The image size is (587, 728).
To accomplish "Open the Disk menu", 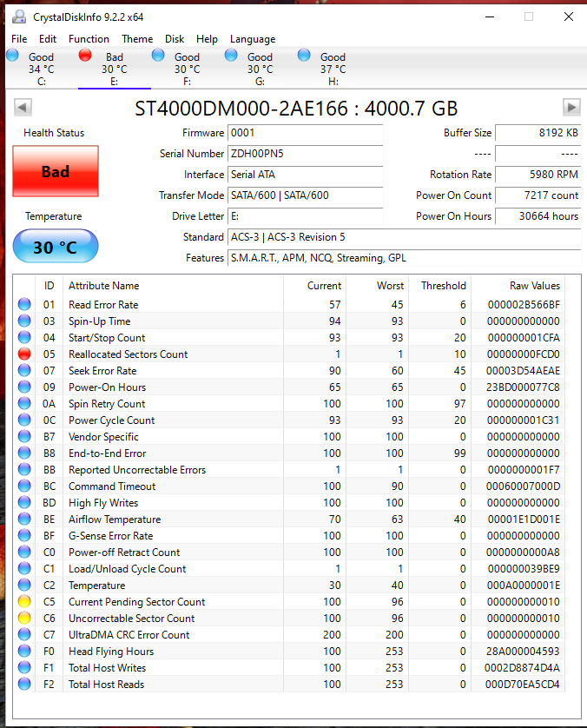I will pyautogui.click(x=175, y=39).
